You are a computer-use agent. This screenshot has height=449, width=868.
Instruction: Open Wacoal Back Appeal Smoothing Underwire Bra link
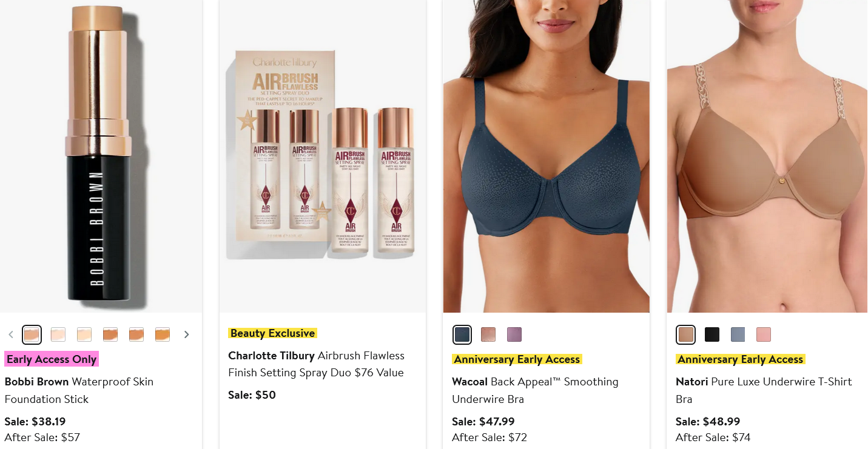[535, 390]
